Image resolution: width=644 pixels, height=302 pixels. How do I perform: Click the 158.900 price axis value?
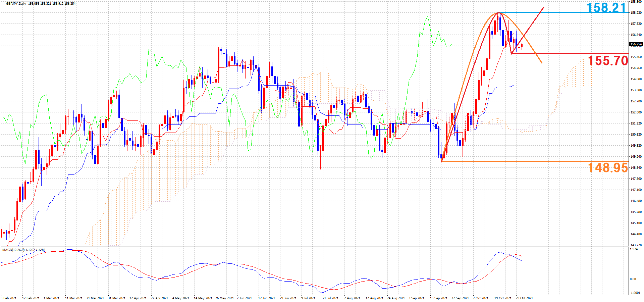click(636, 2)
